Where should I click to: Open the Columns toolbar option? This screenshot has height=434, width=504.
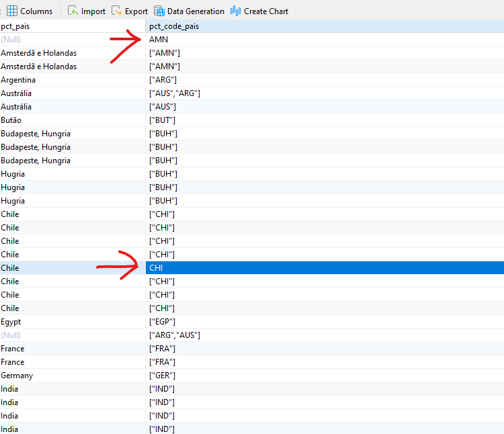click(30, 11)
